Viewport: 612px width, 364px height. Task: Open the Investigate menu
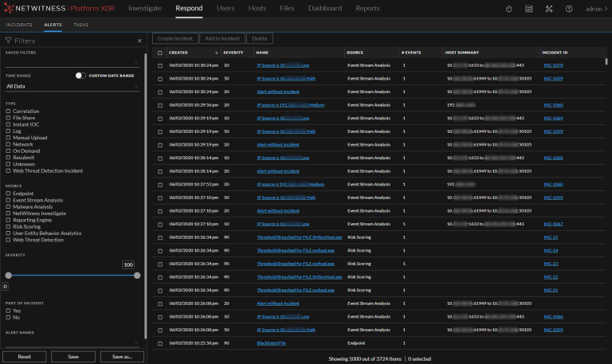click(145, 9)
